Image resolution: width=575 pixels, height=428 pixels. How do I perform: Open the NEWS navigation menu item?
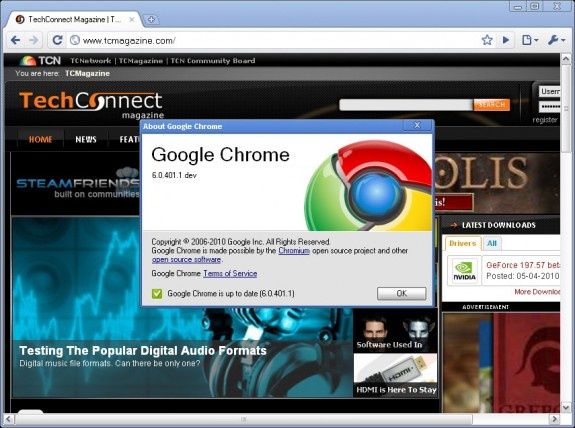86,139
